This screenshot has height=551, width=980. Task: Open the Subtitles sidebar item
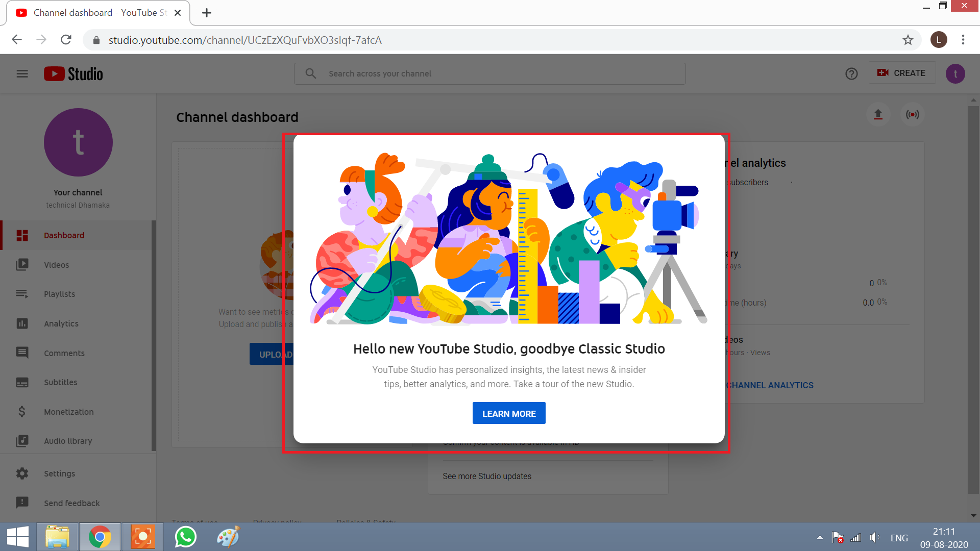tap(60, 382)
